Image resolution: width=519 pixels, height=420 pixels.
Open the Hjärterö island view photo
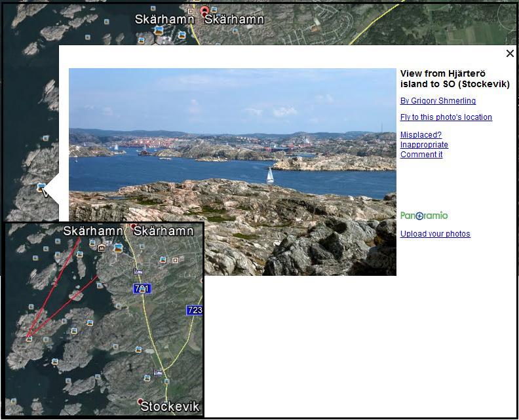pos(233,172)
